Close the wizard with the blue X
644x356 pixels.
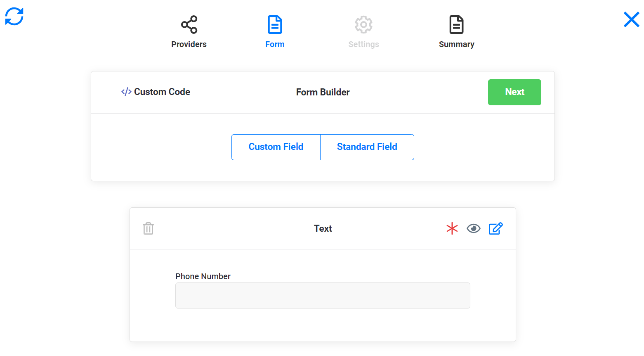pyautogui.click(x=631, y=19)
